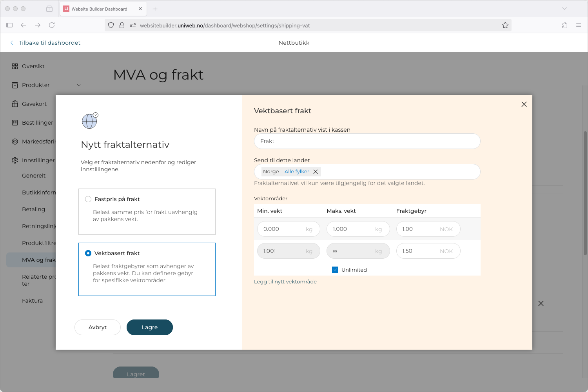
Task: Click the Markedsføring target icon in the sidebar
Action: tap(15, 142)
